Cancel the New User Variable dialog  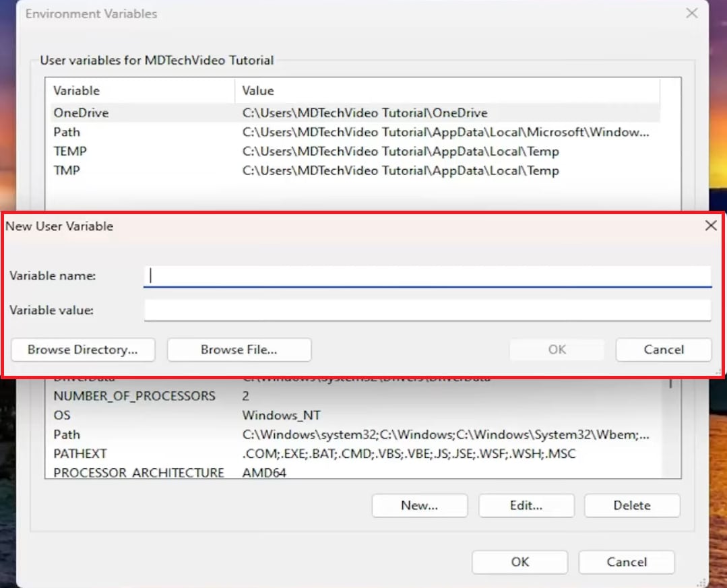click(x=664, y=350)
